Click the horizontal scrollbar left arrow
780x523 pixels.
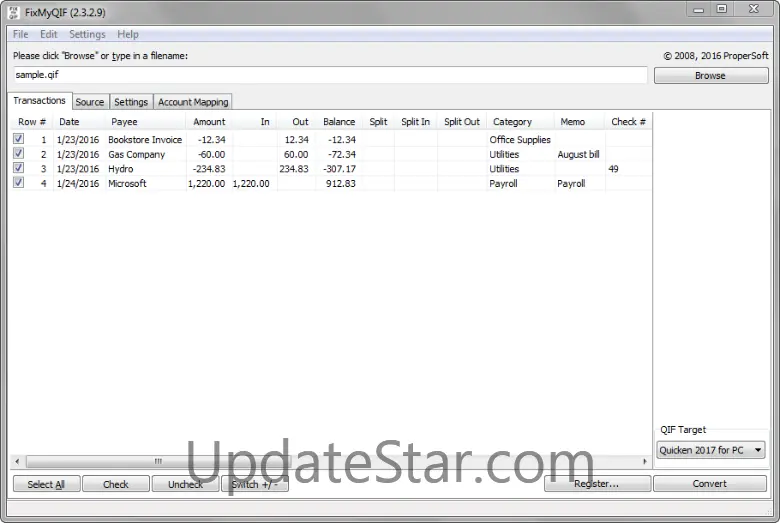coord(17,461)
